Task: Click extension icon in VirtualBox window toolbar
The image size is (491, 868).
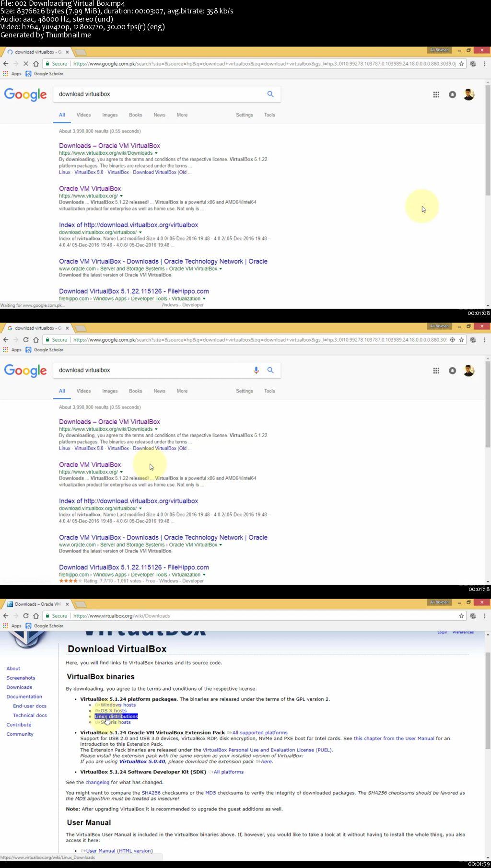Action: (x=473, y=615)
